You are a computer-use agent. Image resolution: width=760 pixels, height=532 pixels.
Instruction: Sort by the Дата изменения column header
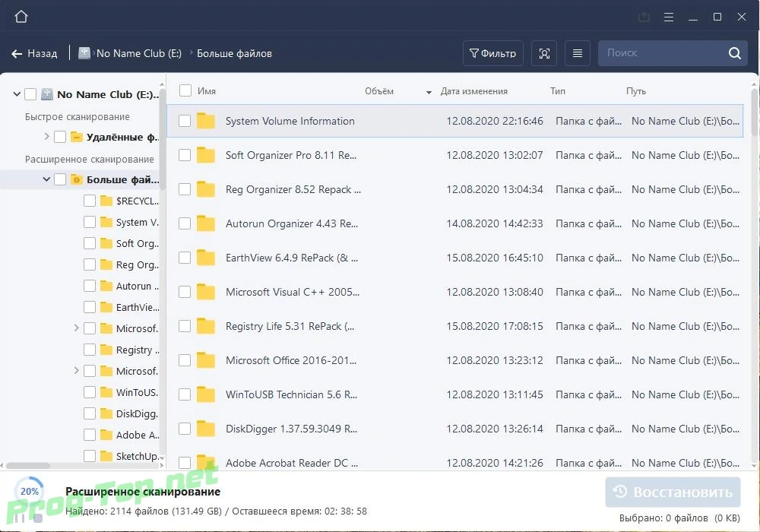(x=473, y=91)
